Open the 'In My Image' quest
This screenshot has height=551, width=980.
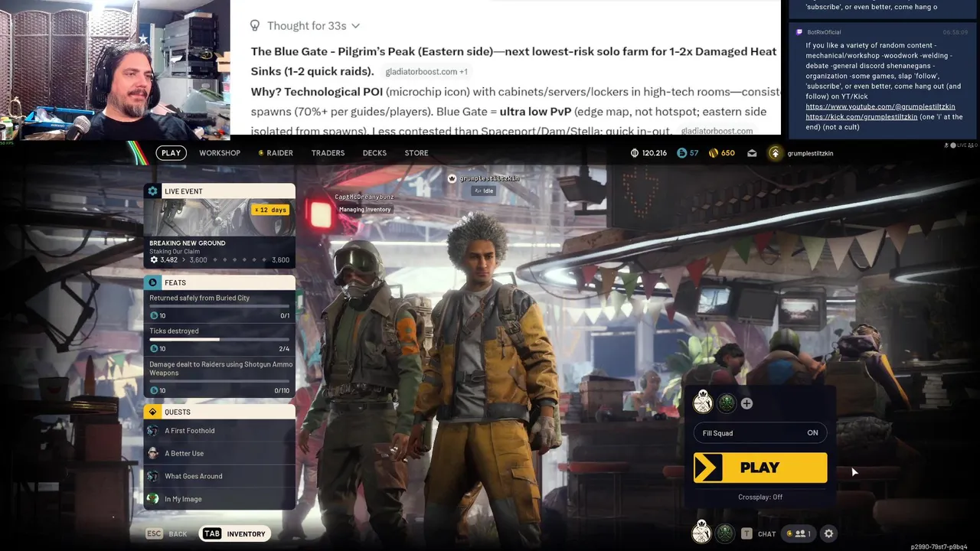pyautogui.click(x=220, y=499)
